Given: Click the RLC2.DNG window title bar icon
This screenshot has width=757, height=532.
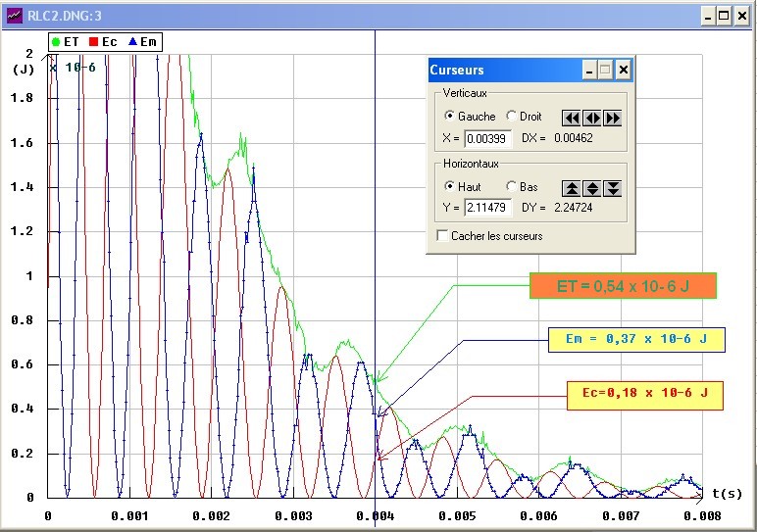Looking at the screenshot, I should point(14,16).
